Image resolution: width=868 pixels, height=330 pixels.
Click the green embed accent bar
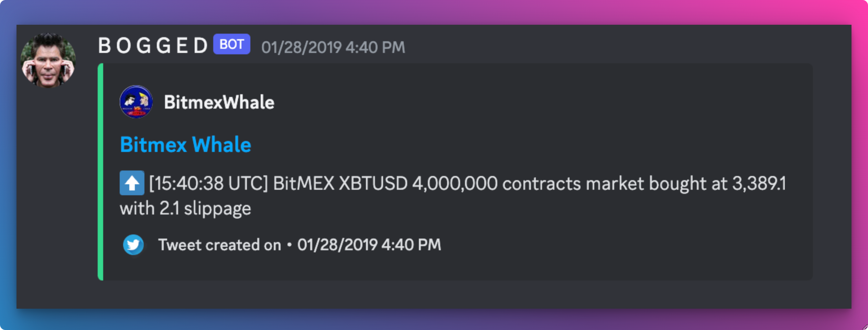coord(100,172)
